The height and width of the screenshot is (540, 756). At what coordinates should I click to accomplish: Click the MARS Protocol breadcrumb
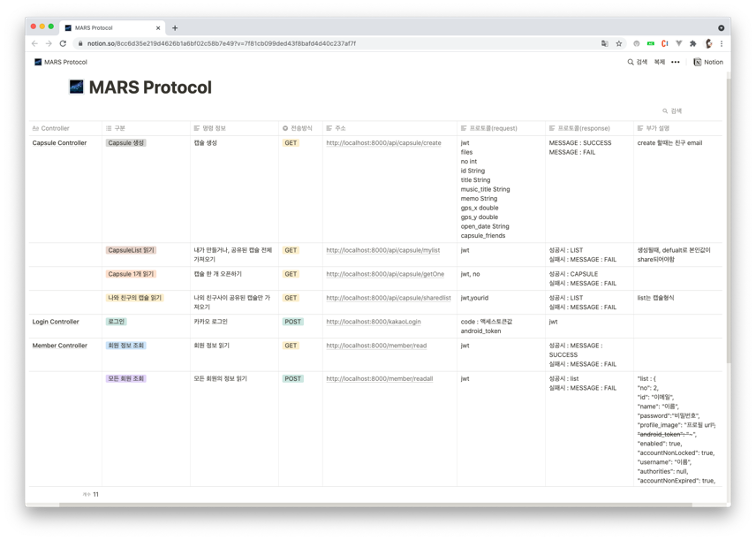tap(61, 62)
